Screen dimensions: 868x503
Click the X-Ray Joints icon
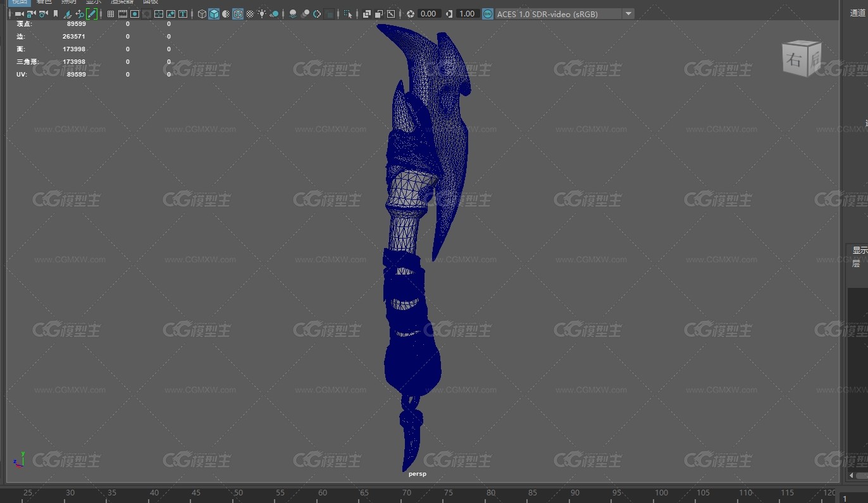(x=391, y=13)
